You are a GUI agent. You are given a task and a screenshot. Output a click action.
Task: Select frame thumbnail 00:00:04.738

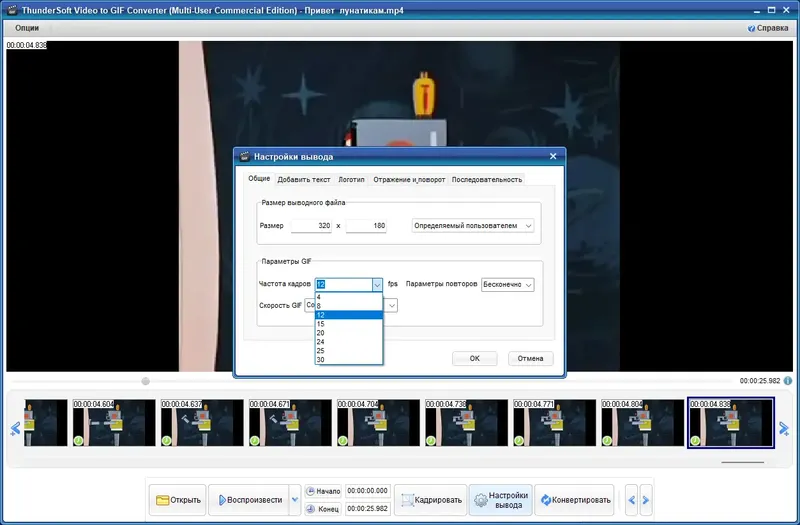tap(466, 422)
